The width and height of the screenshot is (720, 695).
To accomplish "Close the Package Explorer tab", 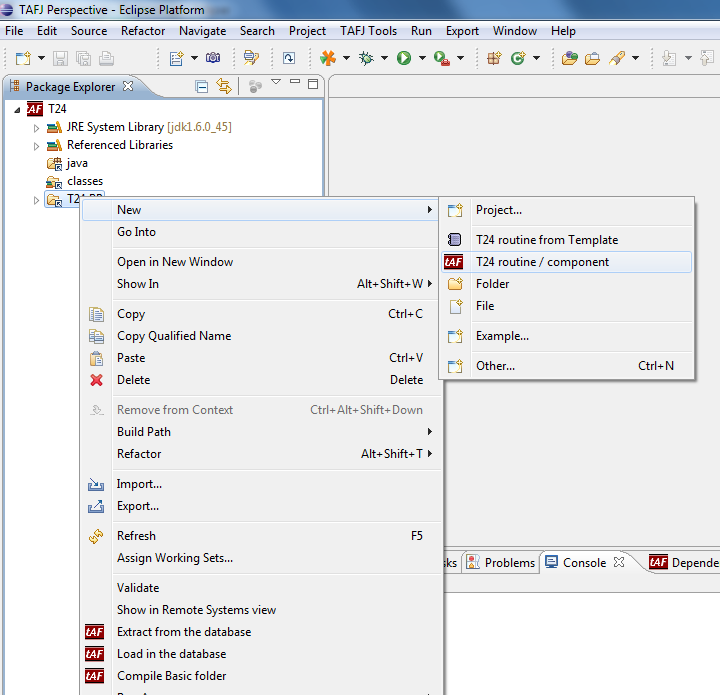I will tap(128, 87).
